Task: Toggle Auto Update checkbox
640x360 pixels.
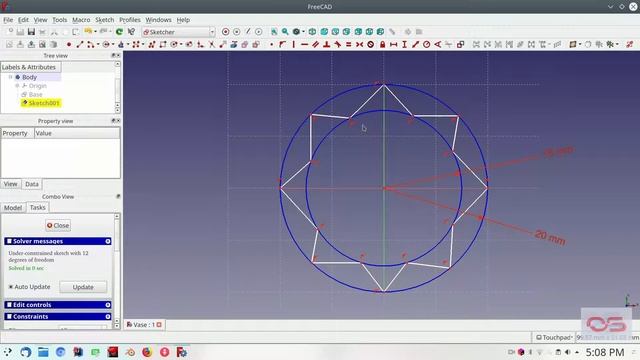Action: click(11, 287)
